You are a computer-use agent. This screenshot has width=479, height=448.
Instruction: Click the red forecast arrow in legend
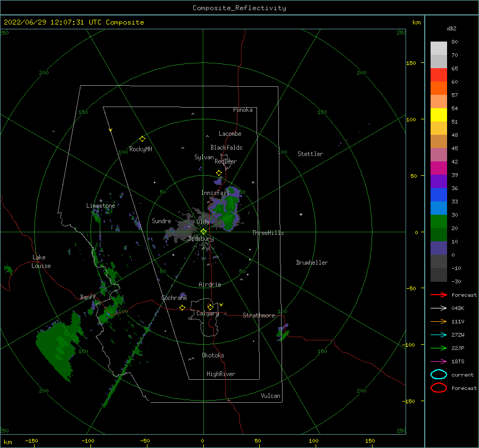pos(439,295)
